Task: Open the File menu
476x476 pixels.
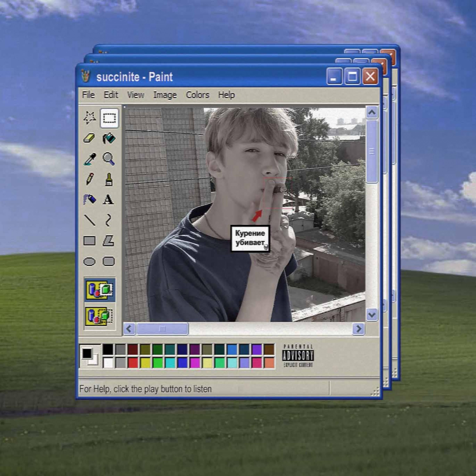Action: (x=88, y=95)
